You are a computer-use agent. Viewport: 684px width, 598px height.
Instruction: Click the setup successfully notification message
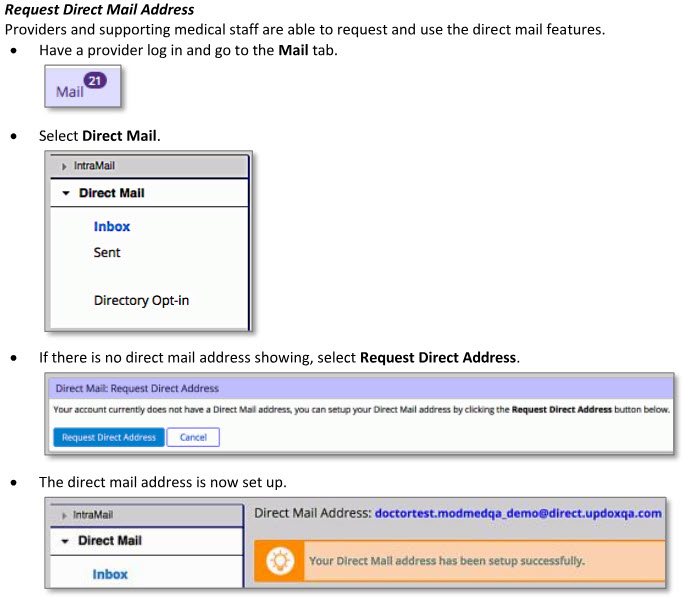(x=446, y=561)
